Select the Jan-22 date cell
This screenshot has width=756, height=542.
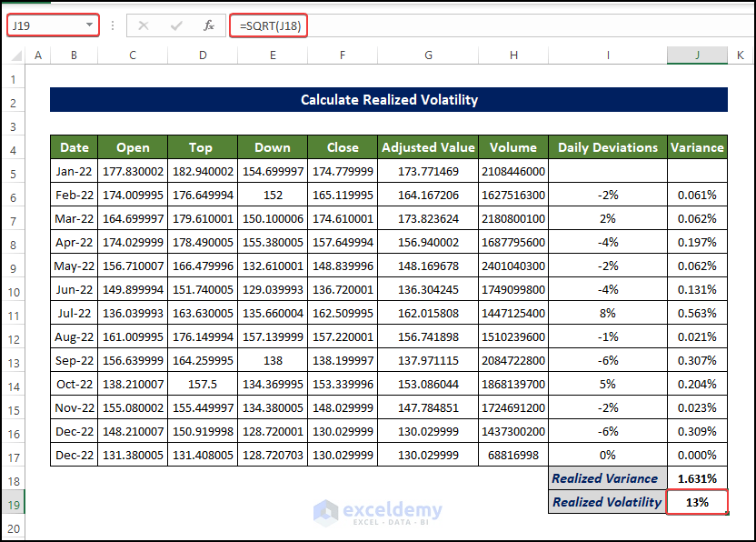(74, 171)
